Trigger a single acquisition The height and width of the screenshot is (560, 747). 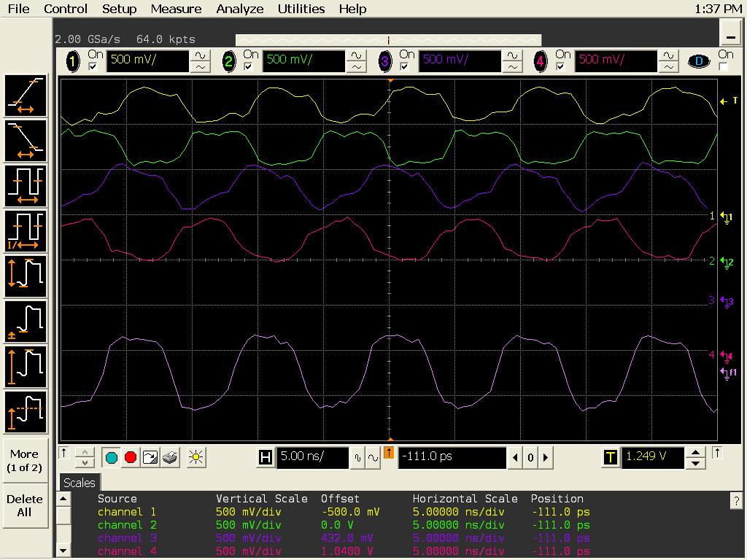click(x=150, y=458)
